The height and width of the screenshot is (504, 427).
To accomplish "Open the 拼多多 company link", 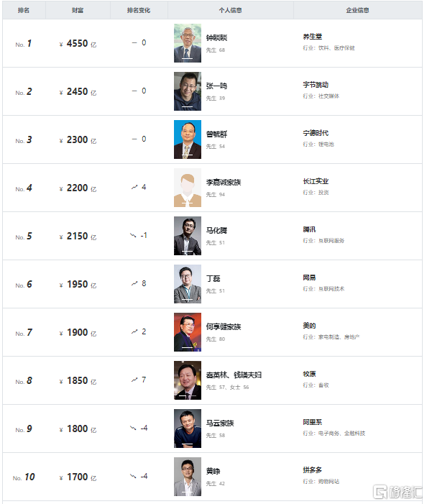I will point(312,470).
